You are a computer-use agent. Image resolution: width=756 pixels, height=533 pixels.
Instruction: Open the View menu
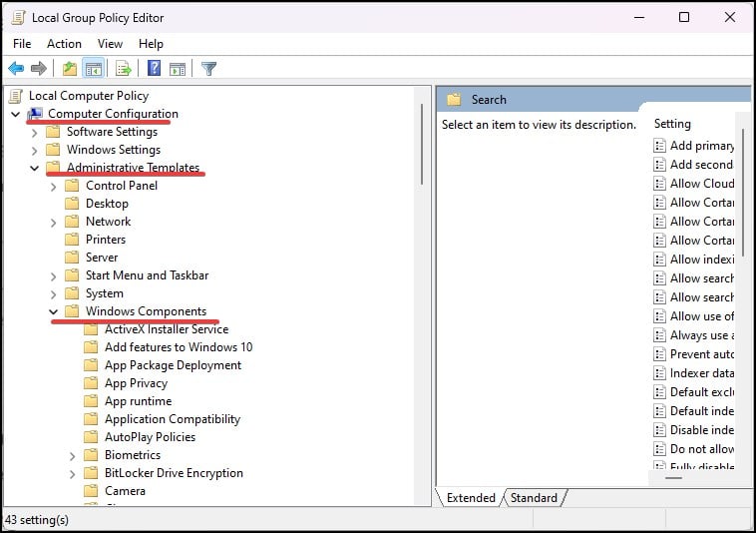(x=110, y=44)
